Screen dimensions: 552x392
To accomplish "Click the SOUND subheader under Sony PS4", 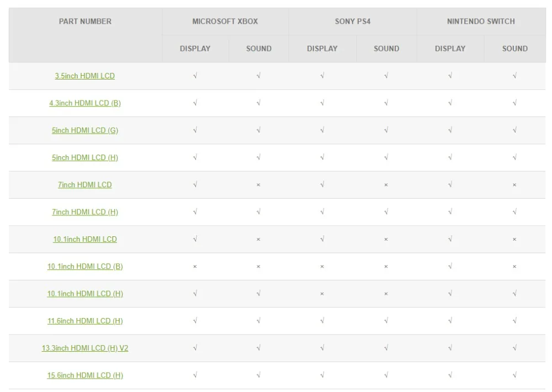I will coord(386,49).
